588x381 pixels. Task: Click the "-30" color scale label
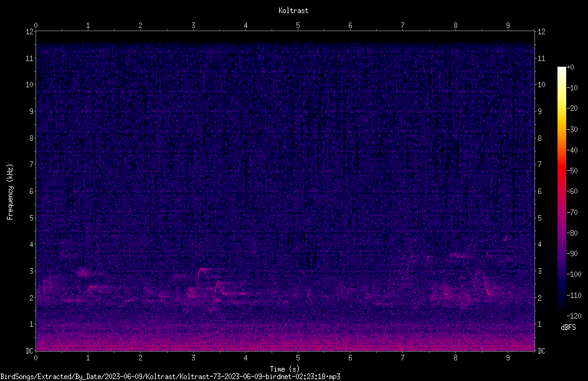572,130
